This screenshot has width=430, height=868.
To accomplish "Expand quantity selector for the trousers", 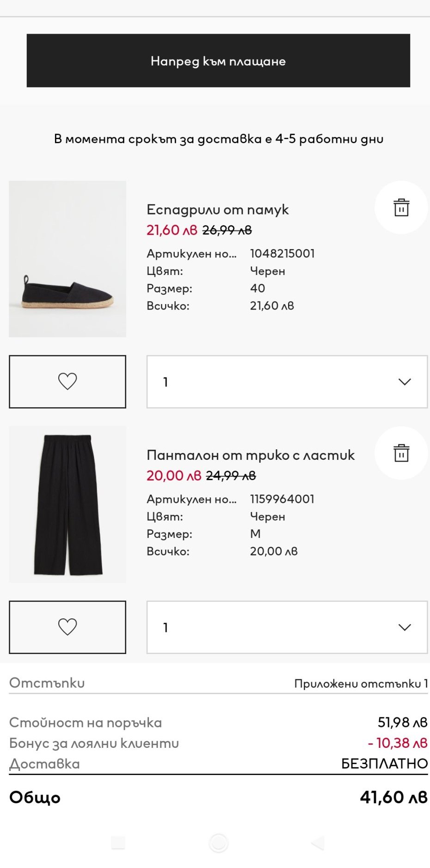I will tap(287, 627).
